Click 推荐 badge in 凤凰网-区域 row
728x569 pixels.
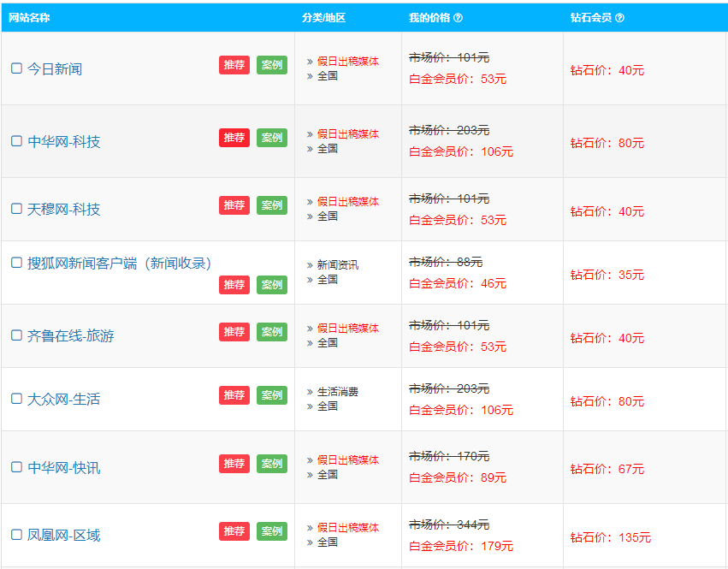234,531
